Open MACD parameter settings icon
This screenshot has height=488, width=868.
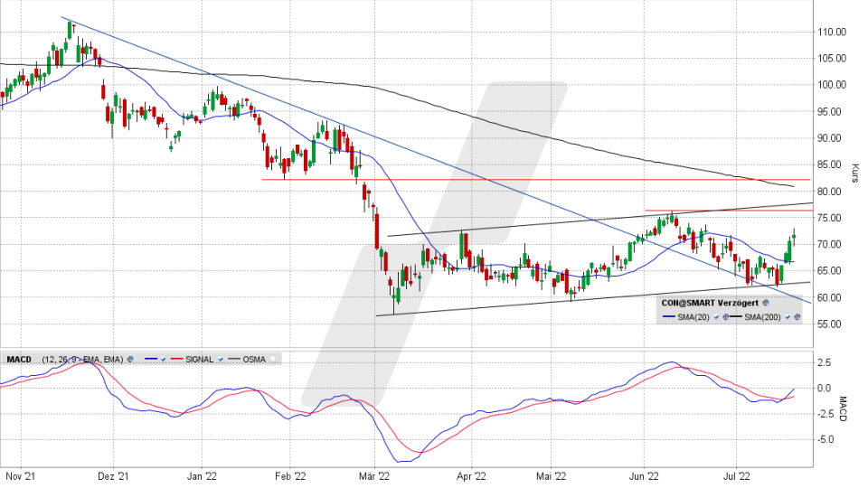coord(130,359)
